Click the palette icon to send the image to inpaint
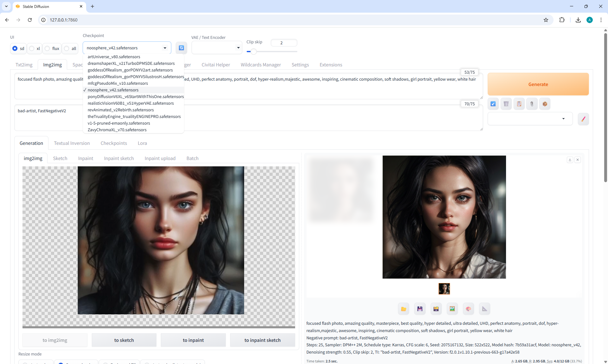The width and height of the screenshot is (608, 364). pyautogui.click(x=468, y=309)
